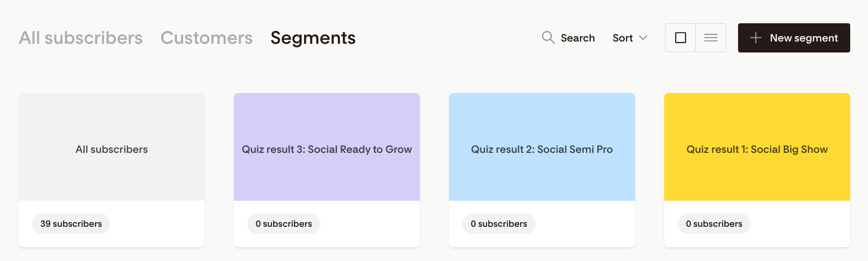Go to the All subscribers tab

(x=81, y=38)
